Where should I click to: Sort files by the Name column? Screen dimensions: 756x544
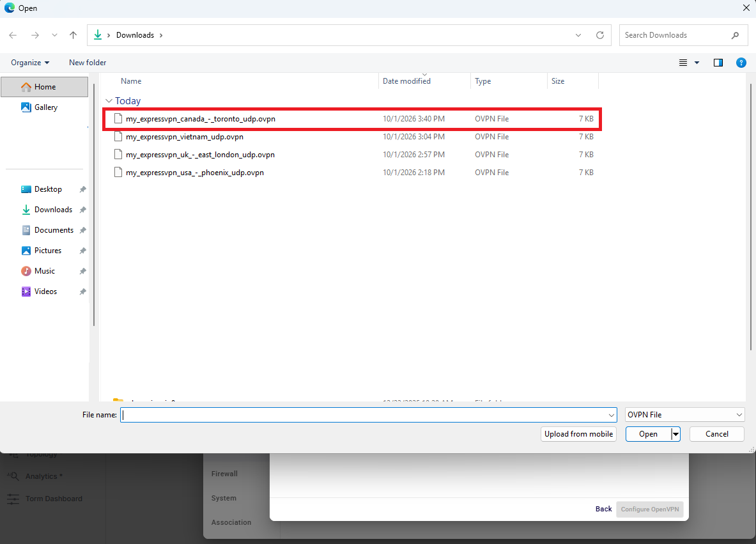131,81
